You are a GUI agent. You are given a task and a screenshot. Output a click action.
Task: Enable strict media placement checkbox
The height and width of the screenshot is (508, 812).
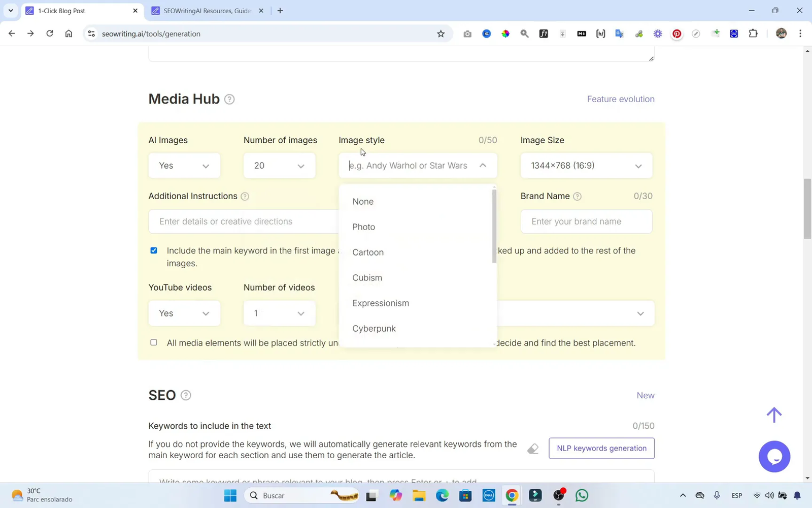[x=153, y=342]
